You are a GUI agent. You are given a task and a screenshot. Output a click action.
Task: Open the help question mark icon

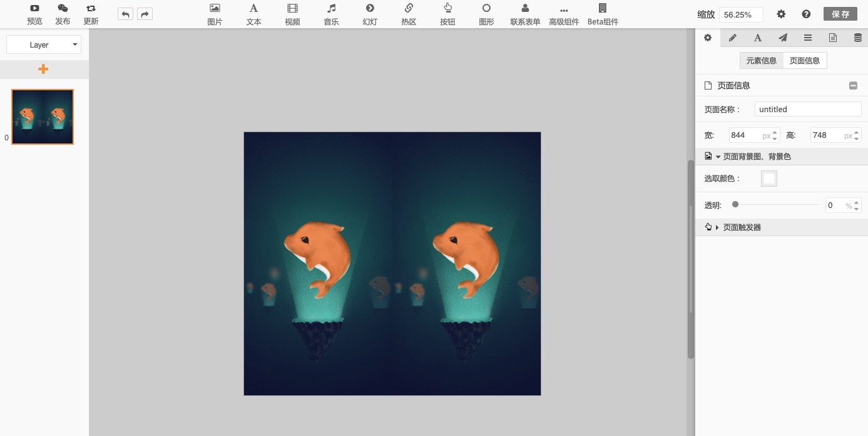(x=806, y=14)
